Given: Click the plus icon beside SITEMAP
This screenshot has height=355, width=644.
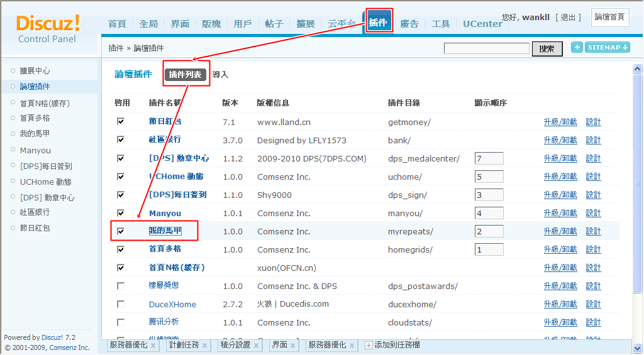Looking at the screenshot, I should (577, 48).
